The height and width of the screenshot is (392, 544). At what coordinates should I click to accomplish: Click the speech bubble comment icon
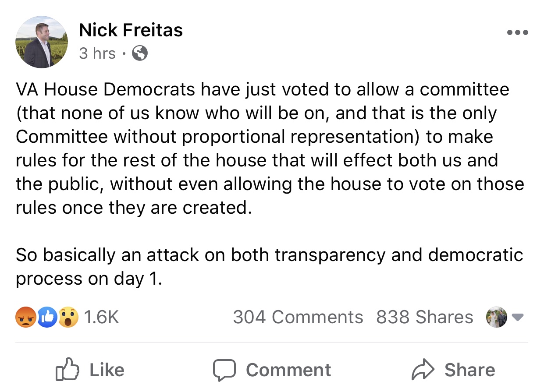click(x=224, y=370)
